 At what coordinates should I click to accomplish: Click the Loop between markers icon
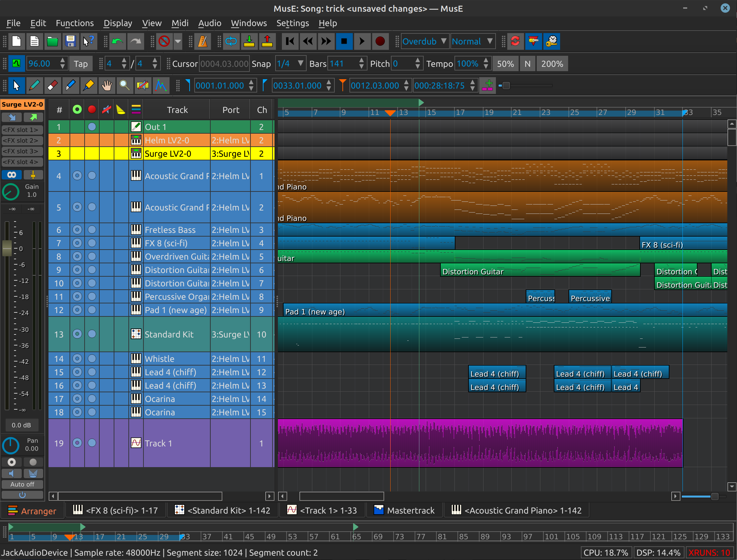pyautogui.click(x=231, y=41)
